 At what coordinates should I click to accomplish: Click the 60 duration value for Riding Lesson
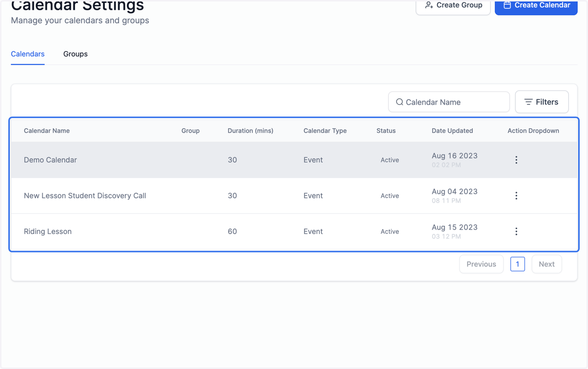(232, 231)
